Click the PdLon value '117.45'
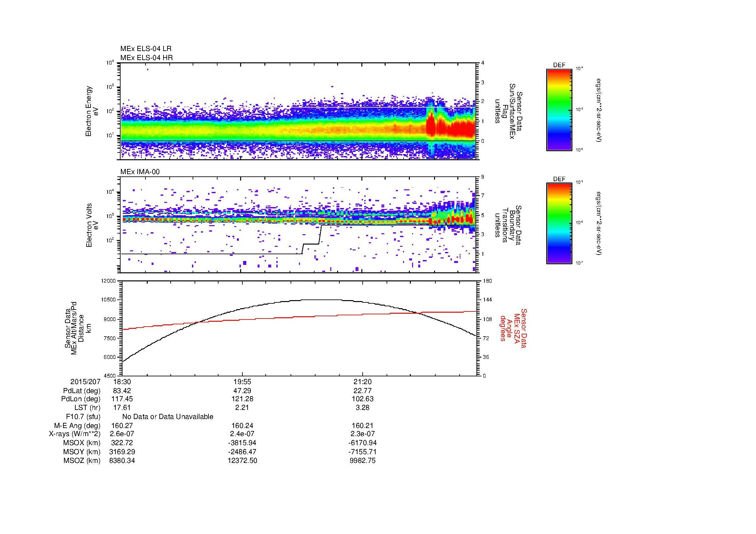756x534 pixels. [x=122, y=399]
